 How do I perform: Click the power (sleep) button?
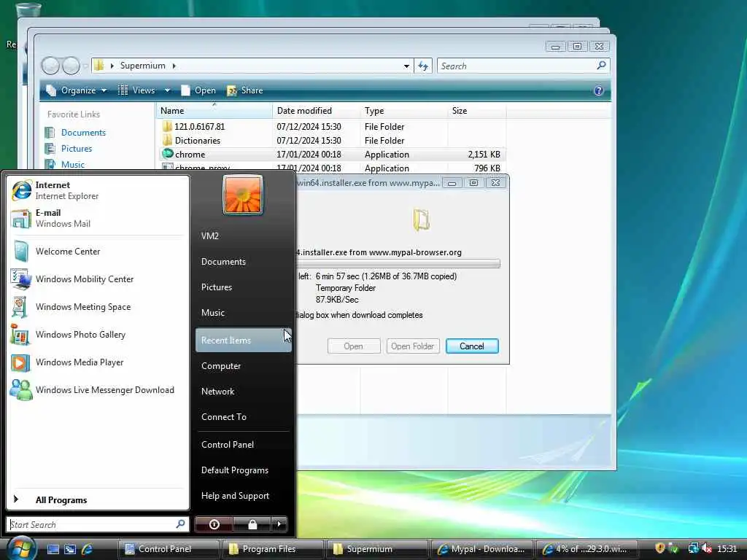[214, 524]
